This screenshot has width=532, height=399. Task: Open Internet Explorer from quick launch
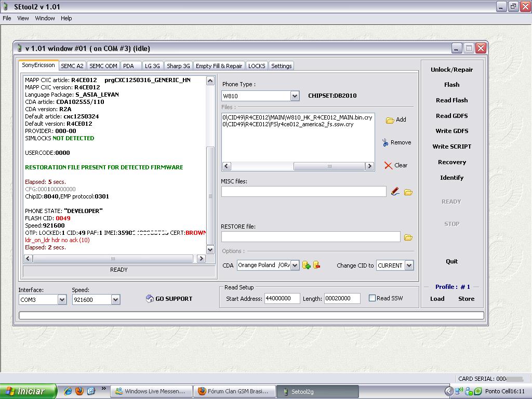(68, 391)
